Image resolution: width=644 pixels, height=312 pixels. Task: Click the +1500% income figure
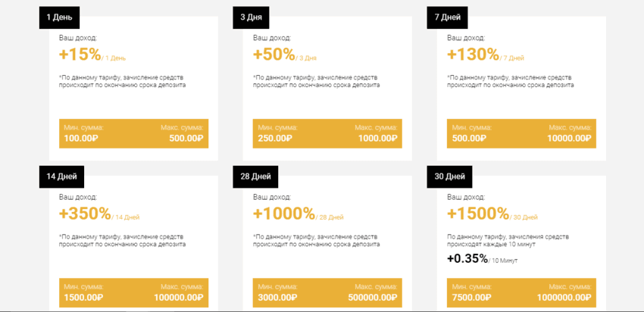pos(477,214)
